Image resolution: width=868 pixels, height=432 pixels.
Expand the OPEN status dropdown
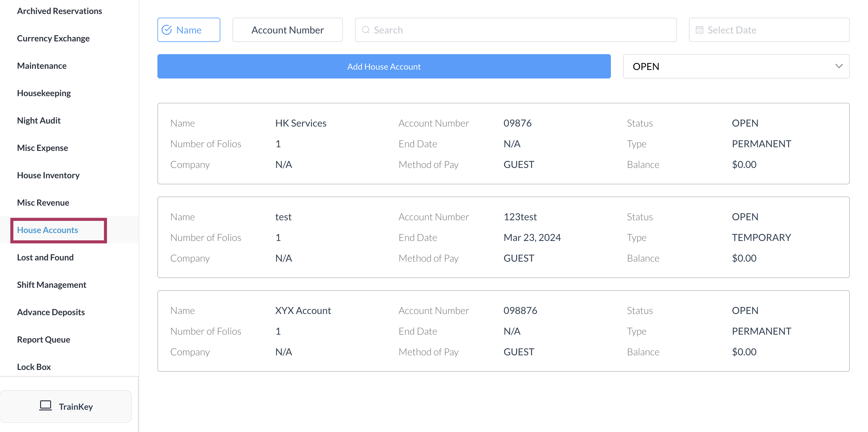pyautogui.click(x=736, y=66)
